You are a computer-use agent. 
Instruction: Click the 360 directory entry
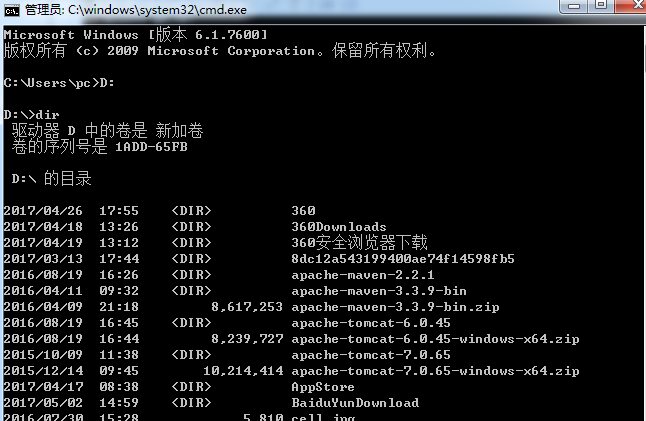[x=304, y=211]
